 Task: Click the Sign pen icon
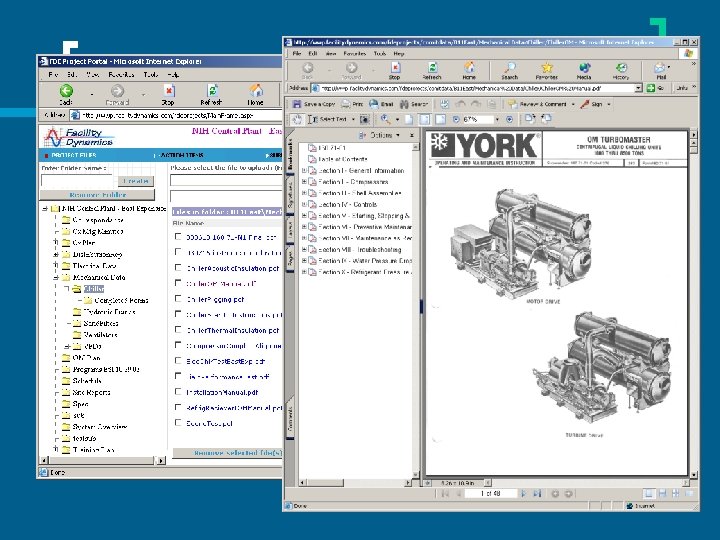(585, 104)
